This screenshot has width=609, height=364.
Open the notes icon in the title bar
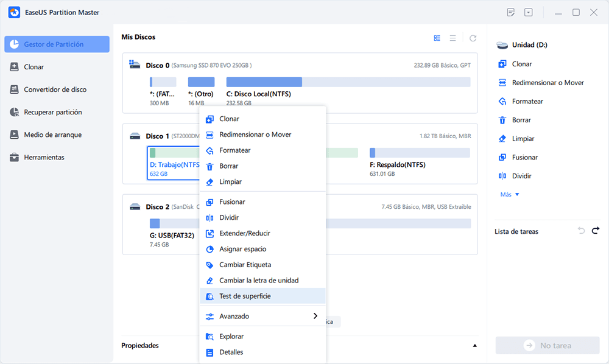click(511, 12)
